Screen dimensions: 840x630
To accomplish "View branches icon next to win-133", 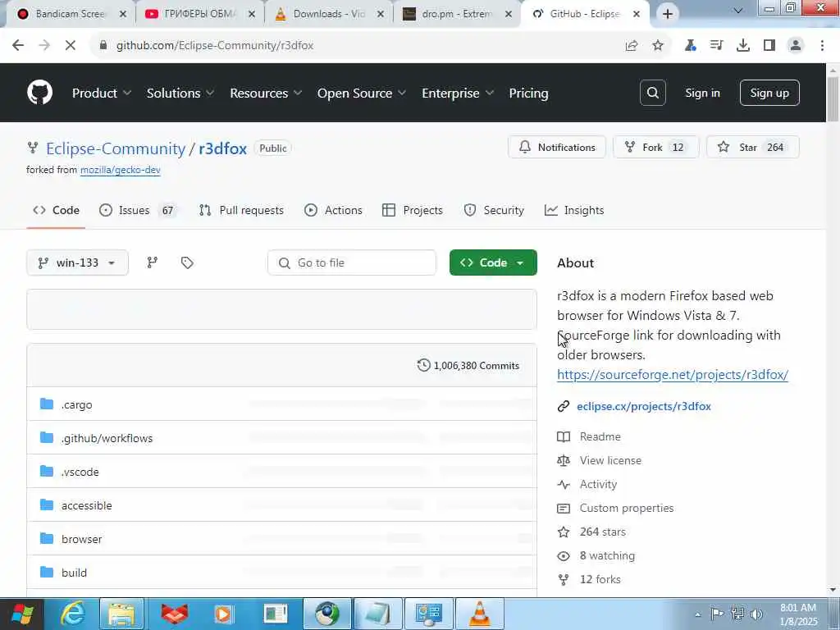I will [x=152, y=262].
